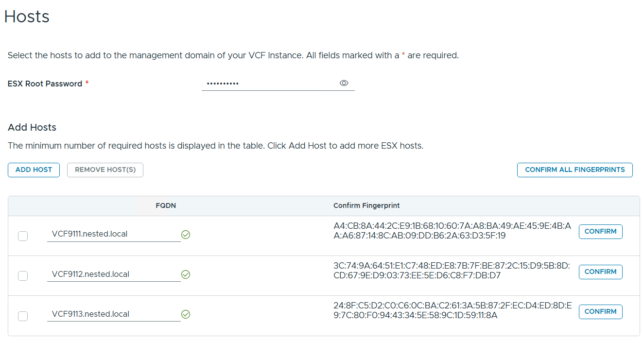
Task: Confirm the fingerprint for VCF9111 host
Action: click(x=600, y=232)
